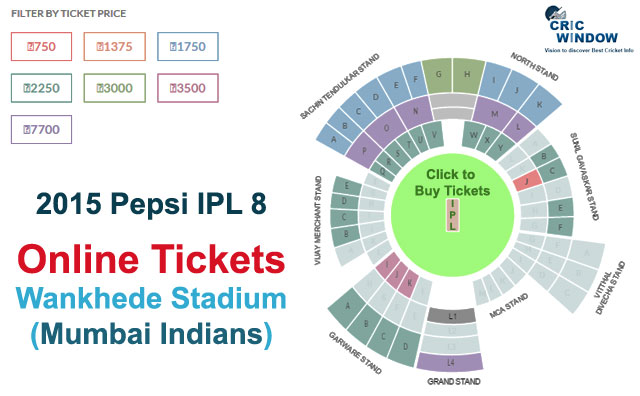
Task: Toggle the 1375 ticket price filter
Action: coord(115,47)
